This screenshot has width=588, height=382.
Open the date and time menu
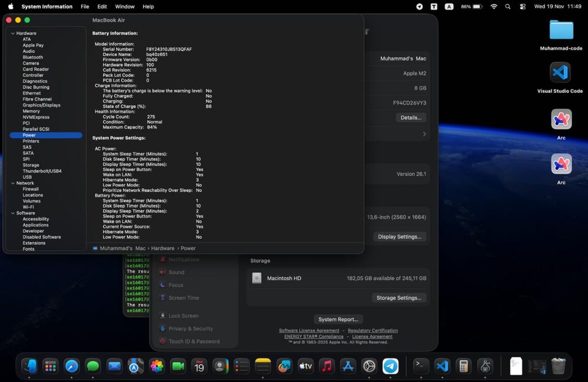[557, 6]
